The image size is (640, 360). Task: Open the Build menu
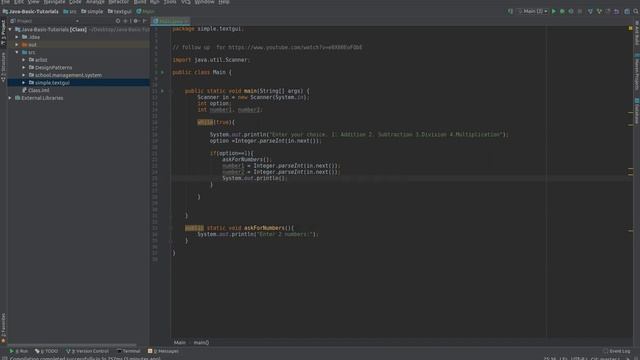pos(140,2)
